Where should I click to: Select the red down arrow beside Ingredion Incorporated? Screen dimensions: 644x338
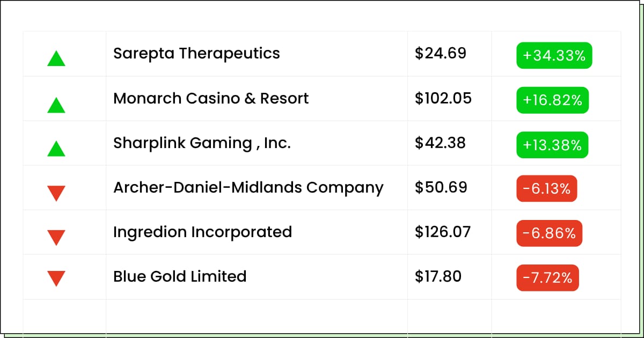(56, 238)
